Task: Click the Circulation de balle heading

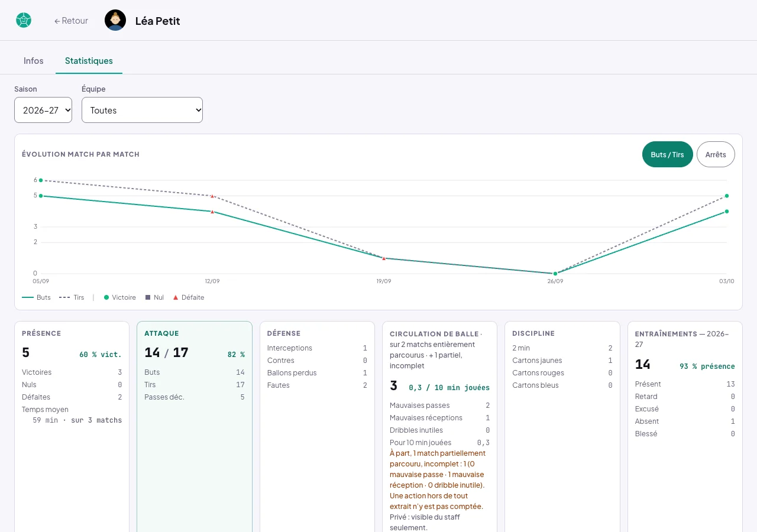Action: click(x=434, y=334)
